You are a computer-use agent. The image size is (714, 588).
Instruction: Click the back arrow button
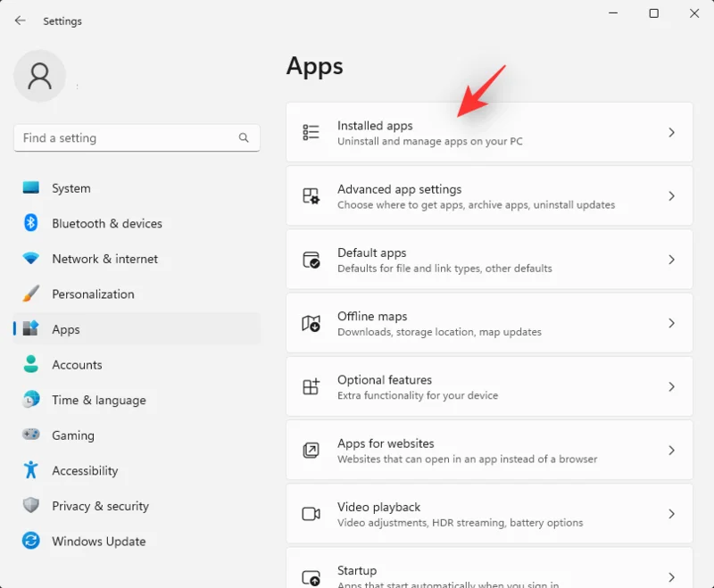click(x=20, y=21)
